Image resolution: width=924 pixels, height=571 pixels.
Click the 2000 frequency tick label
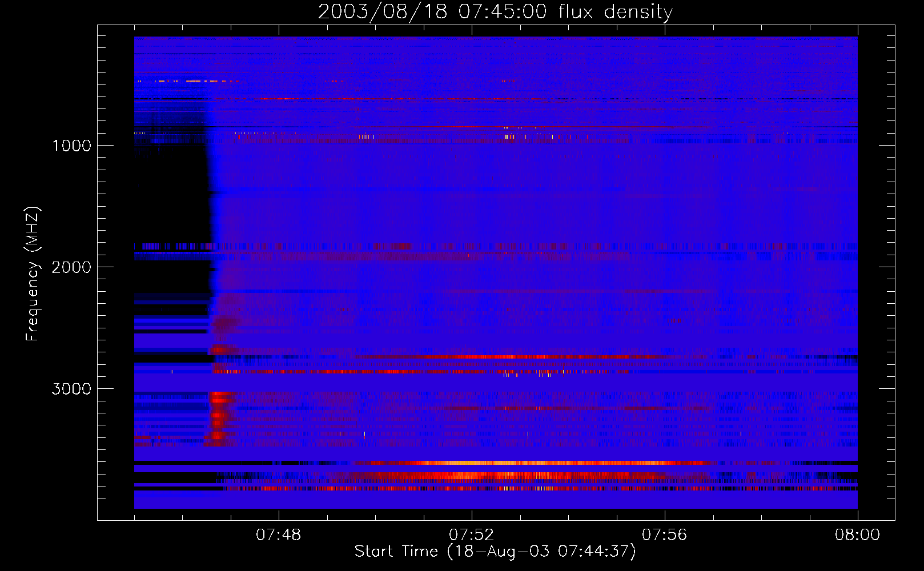[x=71, y=267]
